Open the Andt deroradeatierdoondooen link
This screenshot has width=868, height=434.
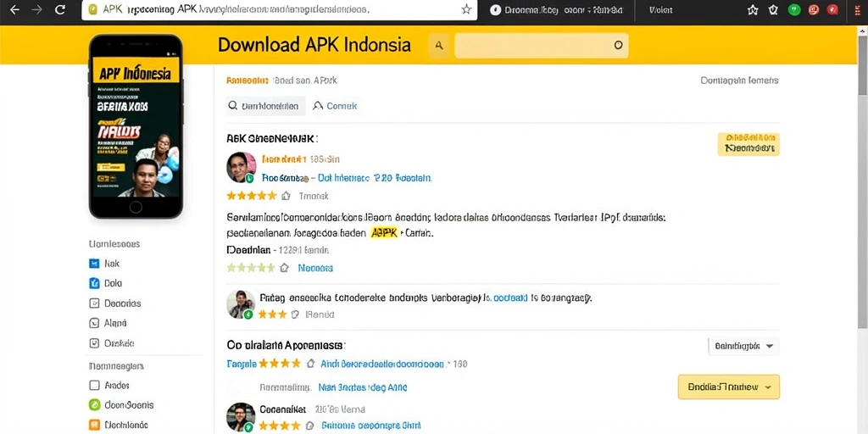(382, 364)
